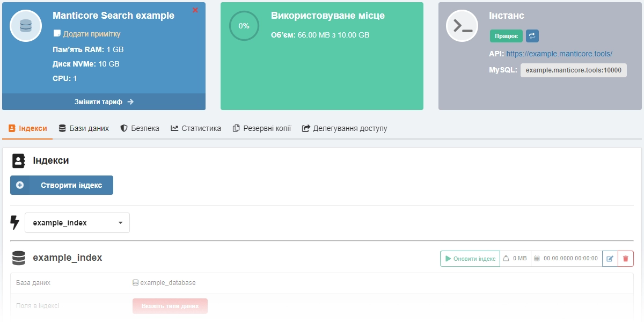Click the database icon in the Manticore Search example card

click(x=25, y=25)
